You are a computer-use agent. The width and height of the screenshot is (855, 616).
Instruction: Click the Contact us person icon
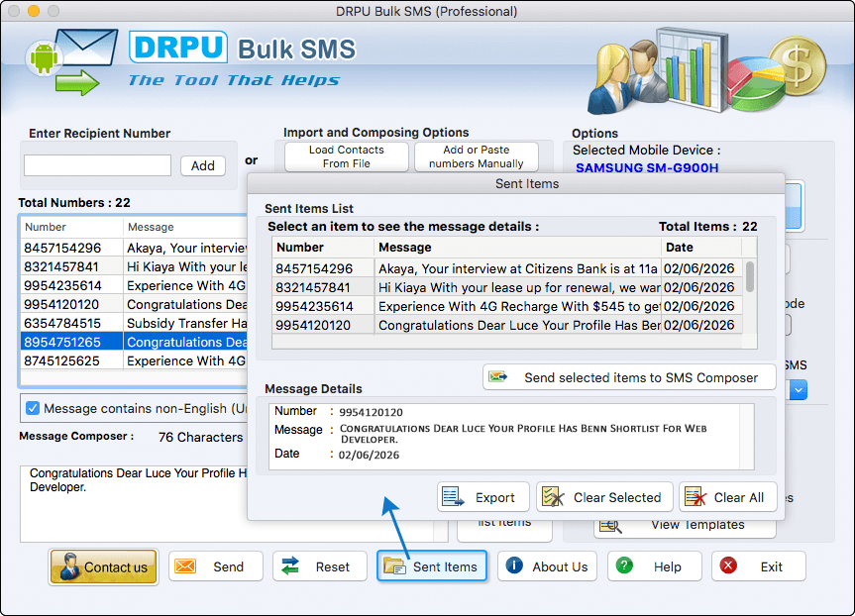point(69,566)
